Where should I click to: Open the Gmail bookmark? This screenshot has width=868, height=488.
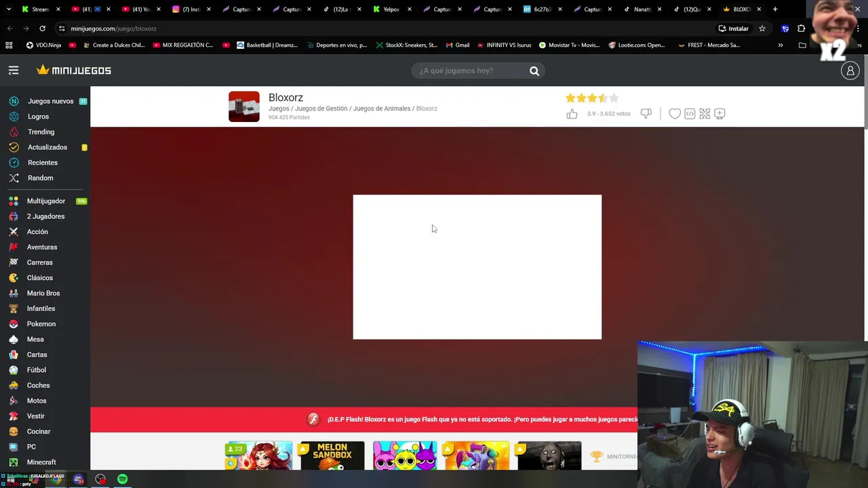[x=458, y=45]
